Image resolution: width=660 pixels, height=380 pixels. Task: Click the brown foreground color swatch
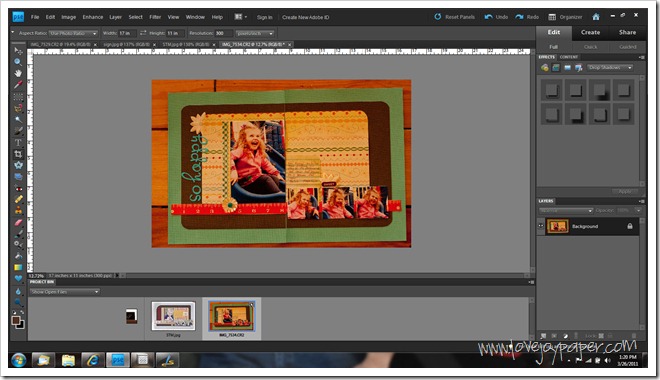(x=16, y=321)
